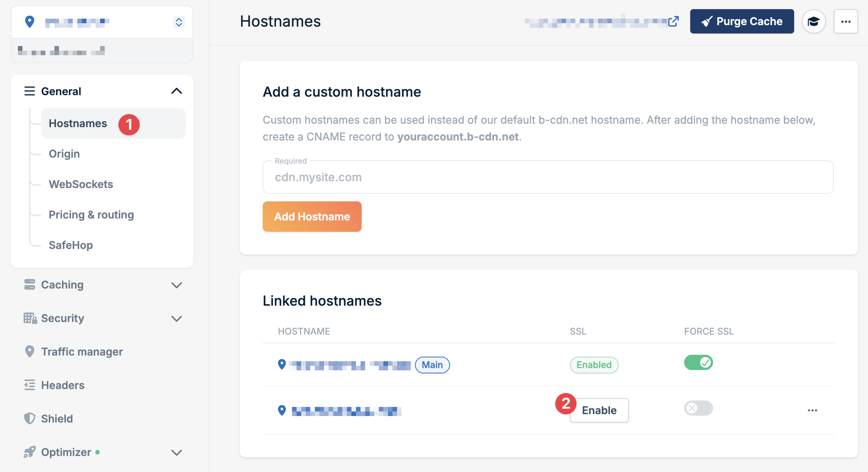868x472 pixels.
Task: Click the Optimizer rocket icon
Action: (30, 452)
